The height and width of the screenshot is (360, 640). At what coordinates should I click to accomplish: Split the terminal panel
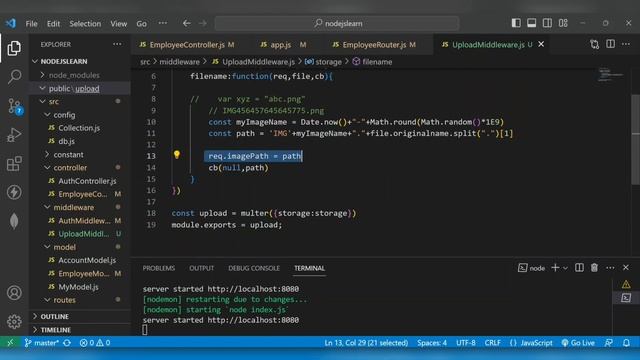point(579,268)
